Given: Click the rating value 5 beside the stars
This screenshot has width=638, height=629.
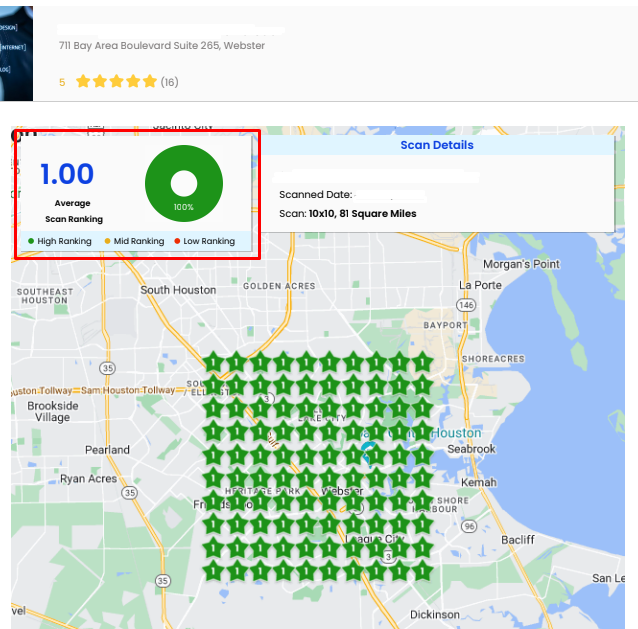Looking at the screenshot, I should click(62, 83).
